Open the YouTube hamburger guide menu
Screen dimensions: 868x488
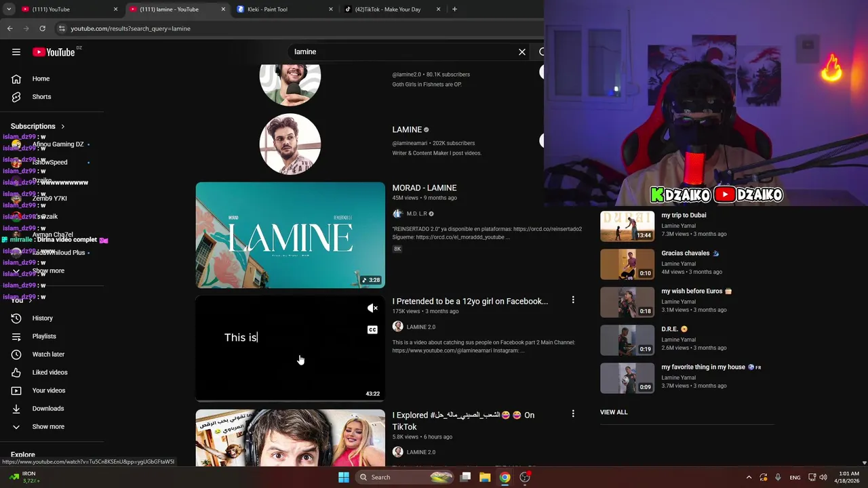pos(16,52)
